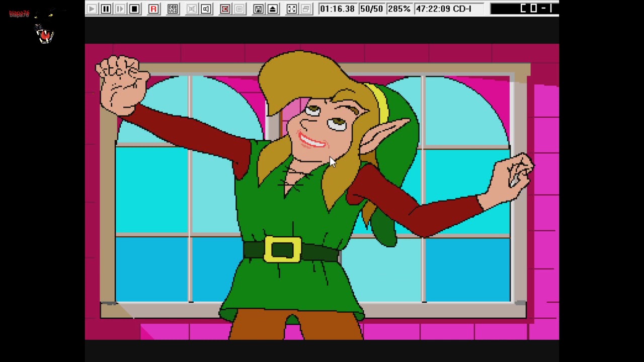Viewport: 644px width, 362px height.
Task: Click the 50/50 frame rate readout
Action: click(371, 9)
